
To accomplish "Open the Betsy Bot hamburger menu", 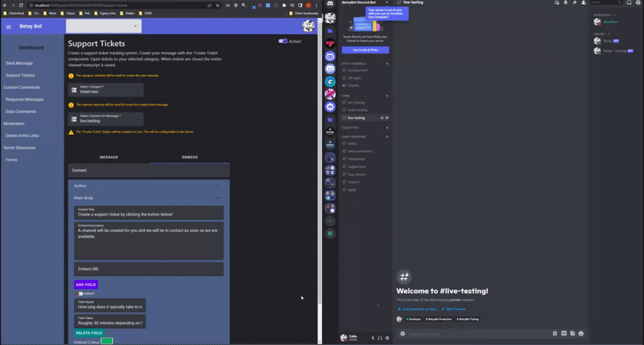I will click(x=8, y=26).
